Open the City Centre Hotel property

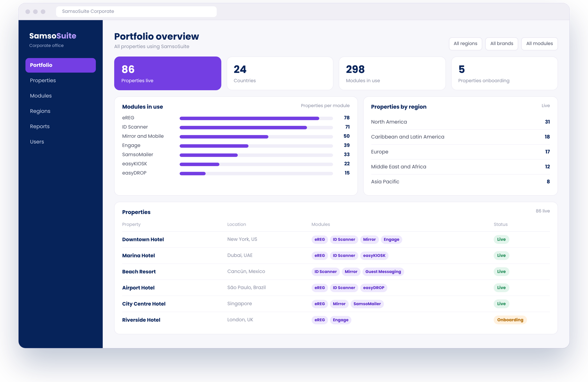click(144, 304)
